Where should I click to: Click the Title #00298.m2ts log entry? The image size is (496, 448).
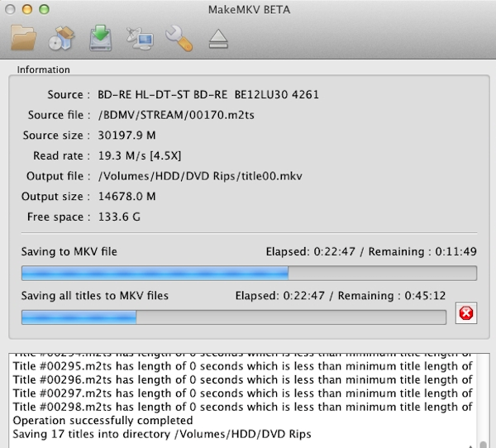tap(240, 407)
